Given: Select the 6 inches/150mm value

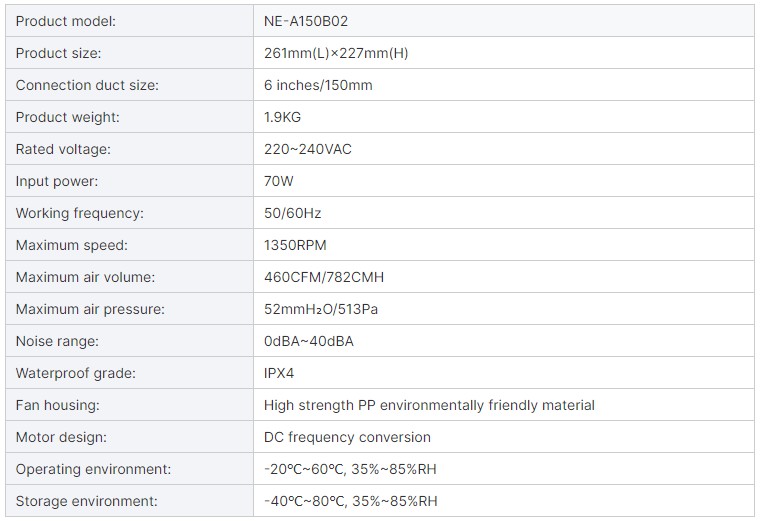Looking at the screenshot, I should [318, 85].
